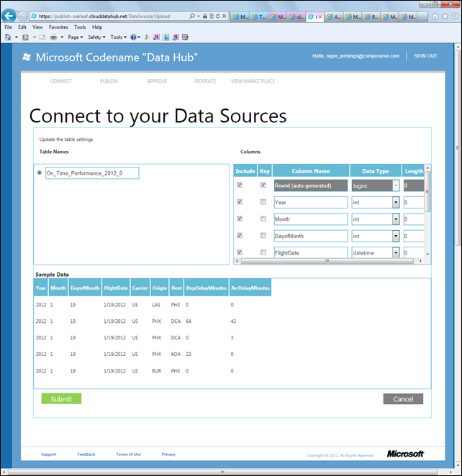Click the gray Cancel button
The width and height of the screenshot is (462, 476).
(403, 399)
